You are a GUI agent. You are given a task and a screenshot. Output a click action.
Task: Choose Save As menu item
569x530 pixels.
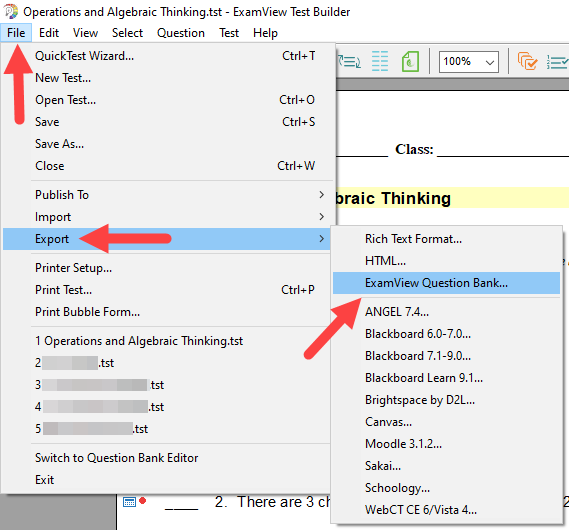point(168,144)
